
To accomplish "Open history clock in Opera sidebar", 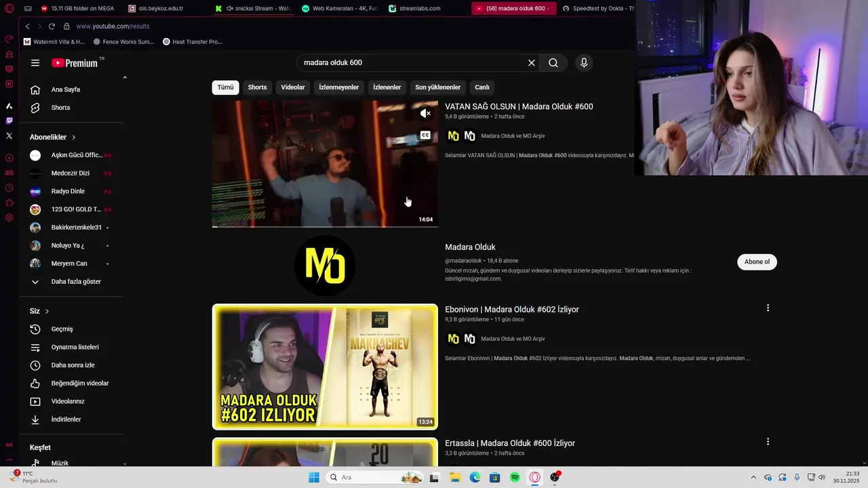I will 9,188.
